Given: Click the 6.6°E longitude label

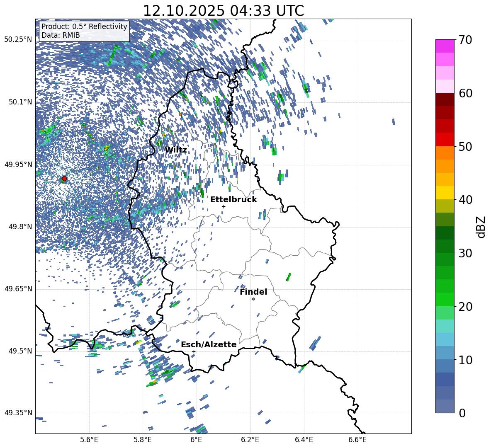Looking at the screenshot, I should (x=357, y=440).
